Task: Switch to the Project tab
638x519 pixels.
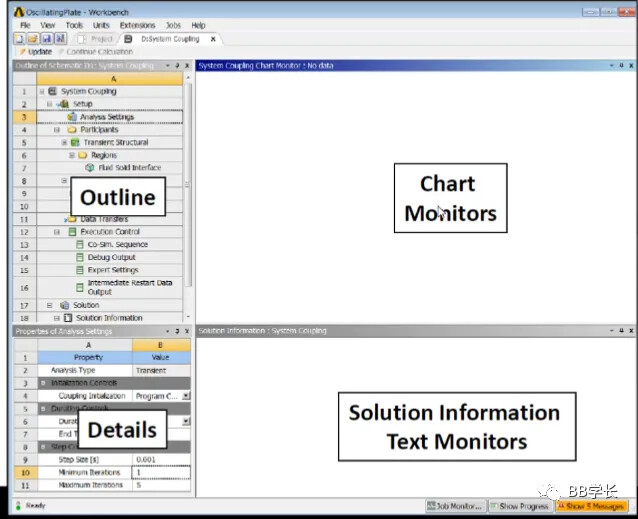Action: point(97,39)
